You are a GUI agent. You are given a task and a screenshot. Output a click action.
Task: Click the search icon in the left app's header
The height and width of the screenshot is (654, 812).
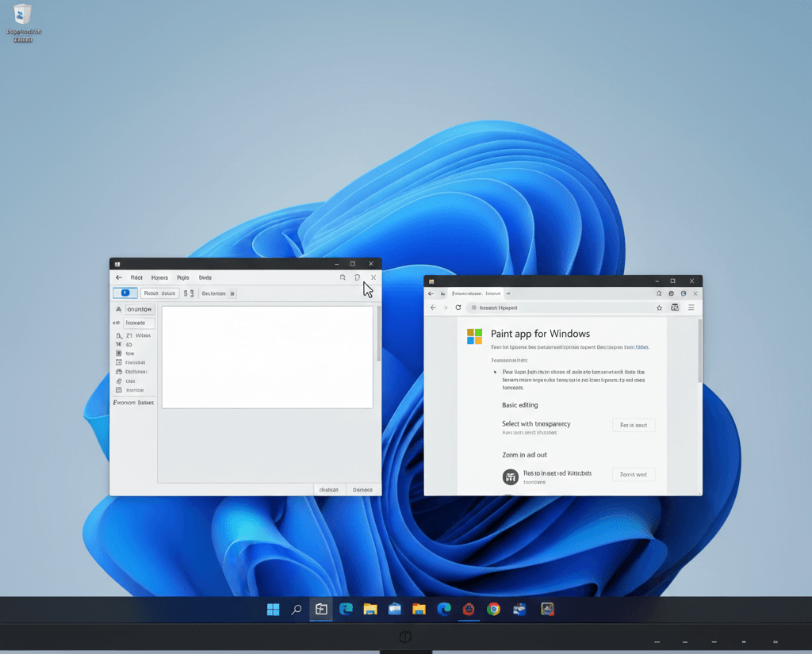click(x=343, y=277)
